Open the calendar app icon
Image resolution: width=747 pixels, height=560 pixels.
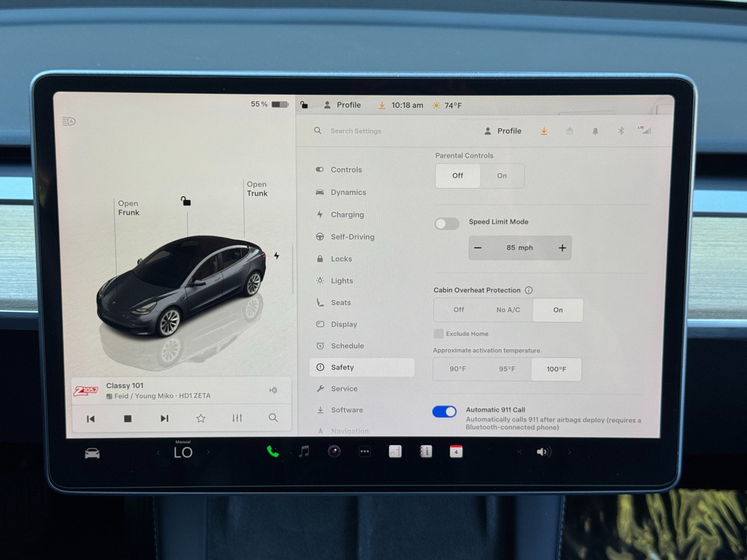456,451
